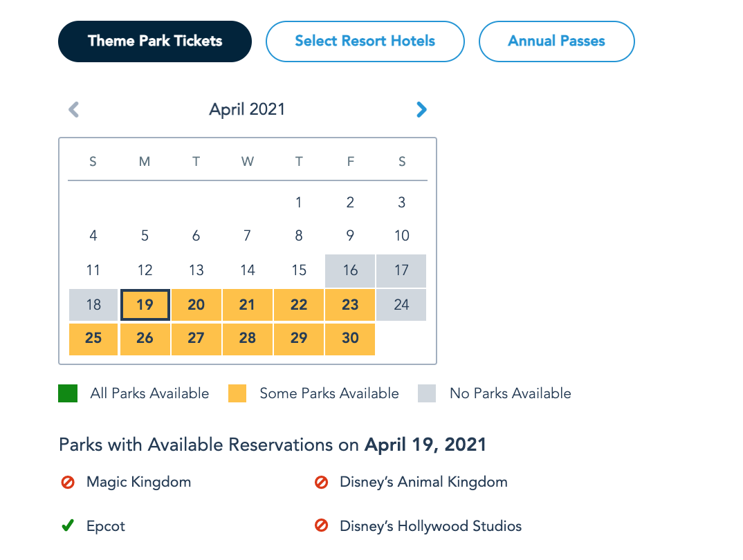Screen dimensions: 743x560
Task: Pick April 23 on the calendar
Action: tap(350, 305)
